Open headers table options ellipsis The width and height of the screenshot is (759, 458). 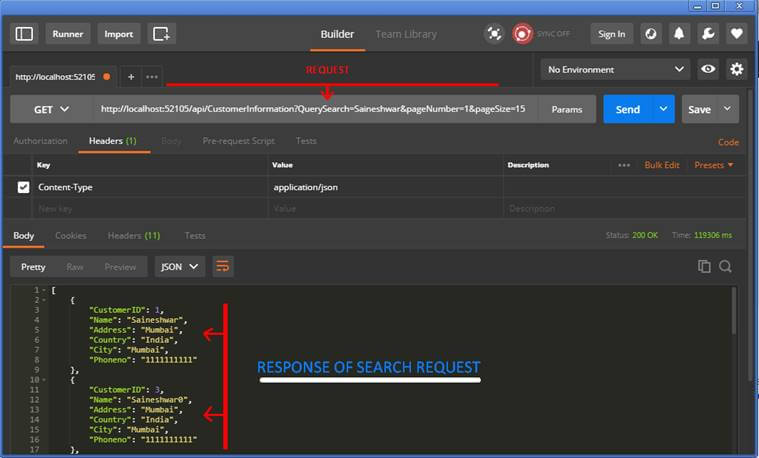pos(624,165)
